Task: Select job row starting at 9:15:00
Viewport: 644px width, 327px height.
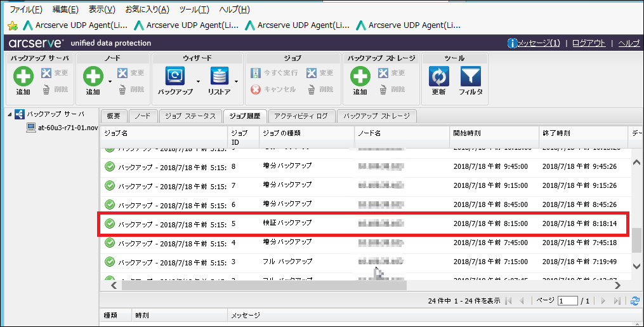Action: 365,185
